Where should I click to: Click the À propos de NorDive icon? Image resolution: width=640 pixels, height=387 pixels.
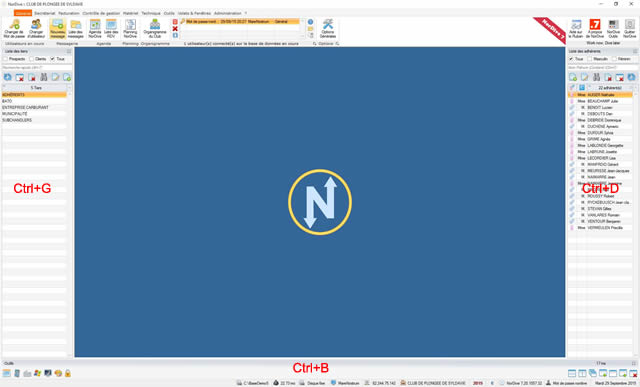[595, 28]
